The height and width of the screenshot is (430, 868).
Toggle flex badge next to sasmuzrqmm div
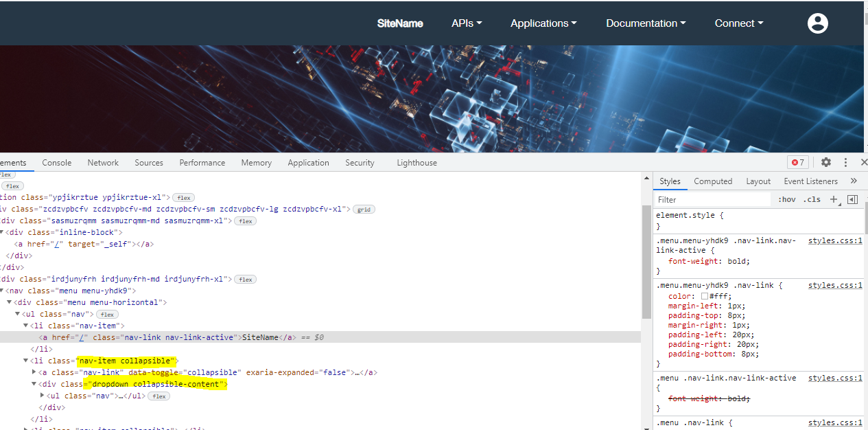pyautogui.click(x=246, y=221)
